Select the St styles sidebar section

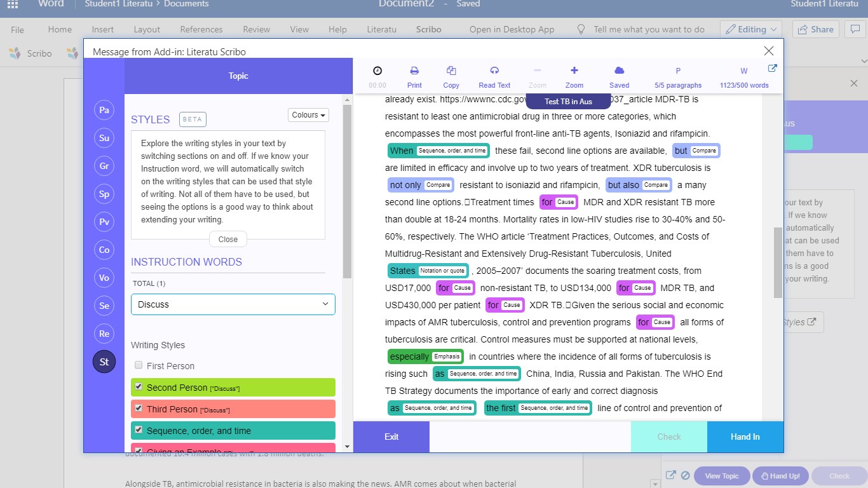(104, 362)
